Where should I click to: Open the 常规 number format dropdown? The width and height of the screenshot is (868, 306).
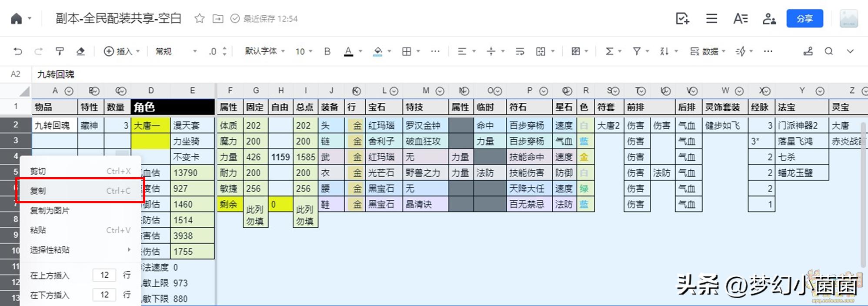176,51
